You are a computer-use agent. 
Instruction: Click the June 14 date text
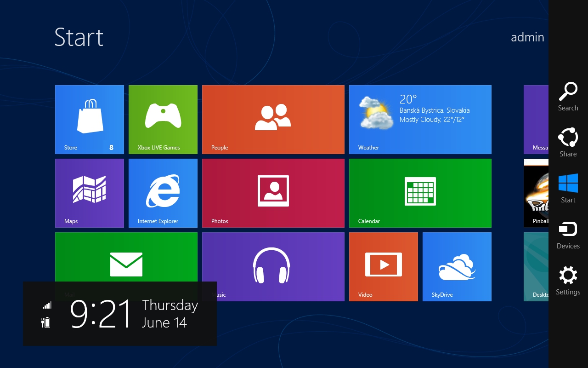[x=164, y=322]
